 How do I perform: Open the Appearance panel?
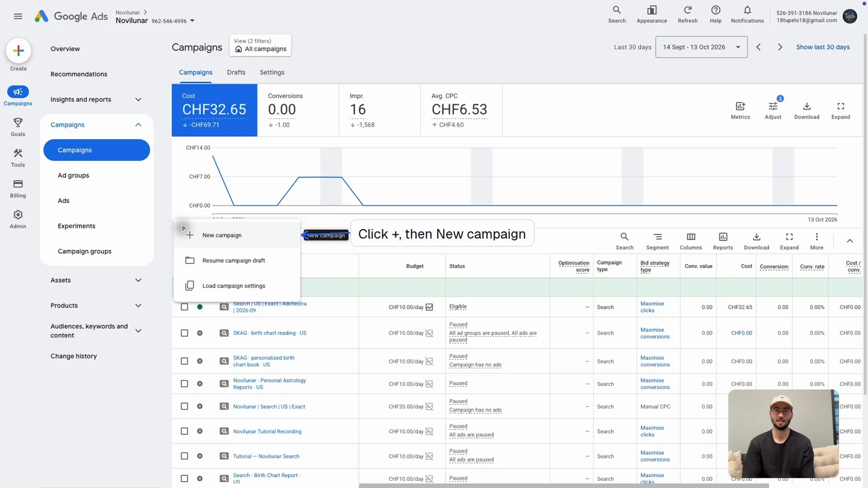coord(652,14)
